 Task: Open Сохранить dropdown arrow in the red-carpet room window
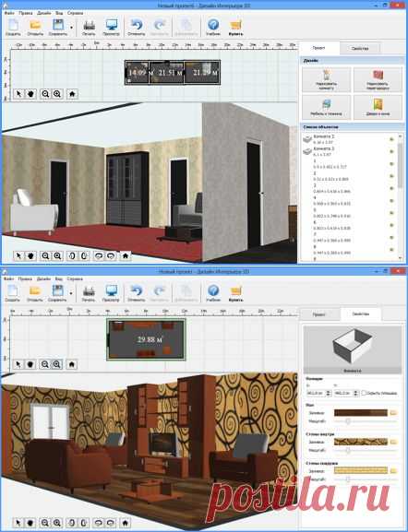click(71, 27)
